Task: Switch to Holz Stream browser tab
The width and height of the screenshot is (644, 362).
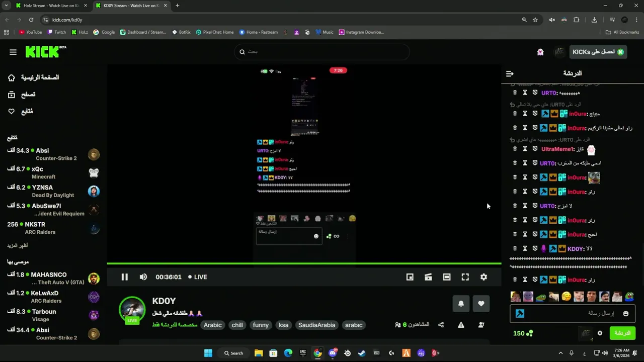Action: [x=51, y=6]
